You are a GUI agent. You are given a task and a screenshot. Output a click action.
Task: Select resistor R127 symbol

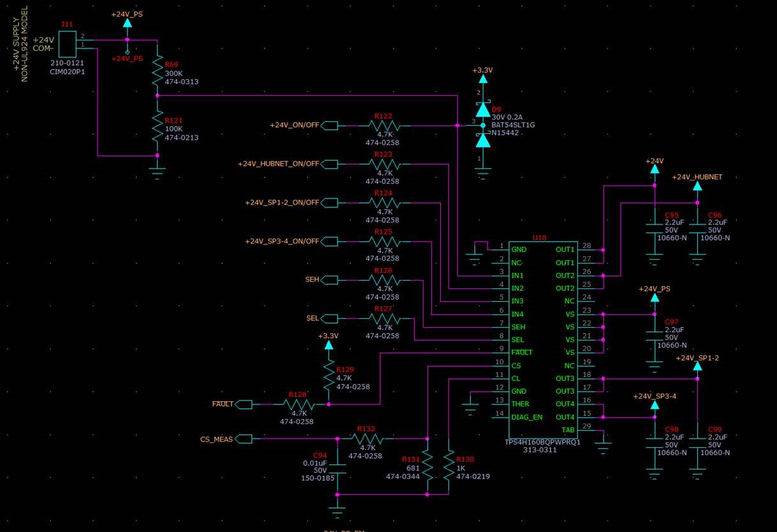click(386, 318)
